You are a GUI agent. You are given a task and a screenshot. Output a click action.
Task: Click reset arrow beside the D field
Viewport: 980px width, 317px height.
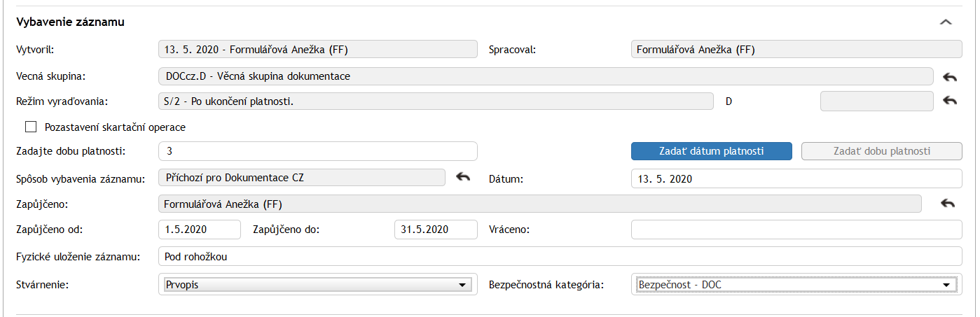click(949, 101)
